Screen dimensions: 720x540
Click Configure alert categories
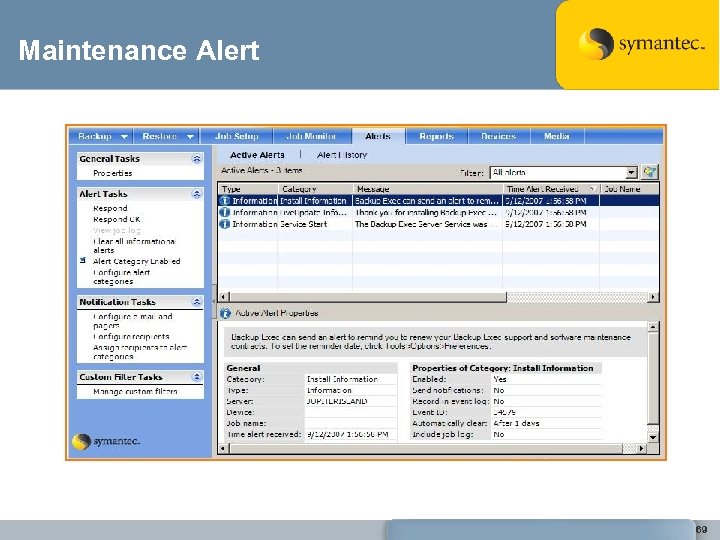(x=122, y=277)
